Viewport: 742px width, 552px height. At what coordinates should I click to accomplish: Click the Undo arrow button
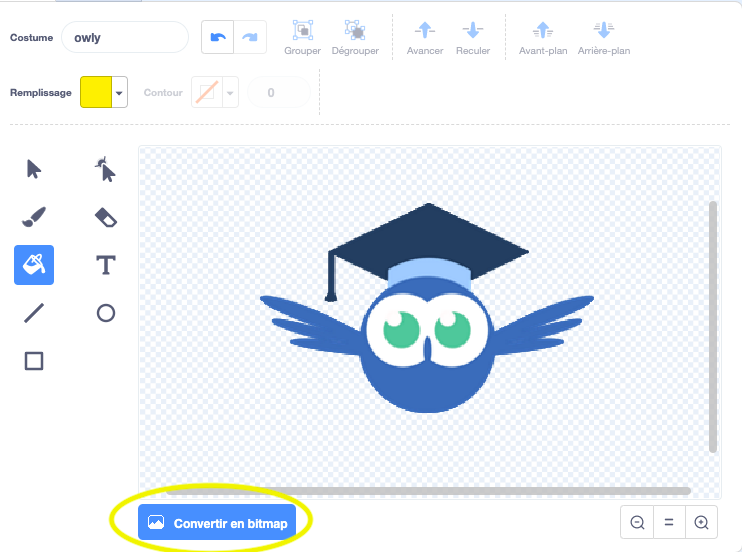point(218,37)
